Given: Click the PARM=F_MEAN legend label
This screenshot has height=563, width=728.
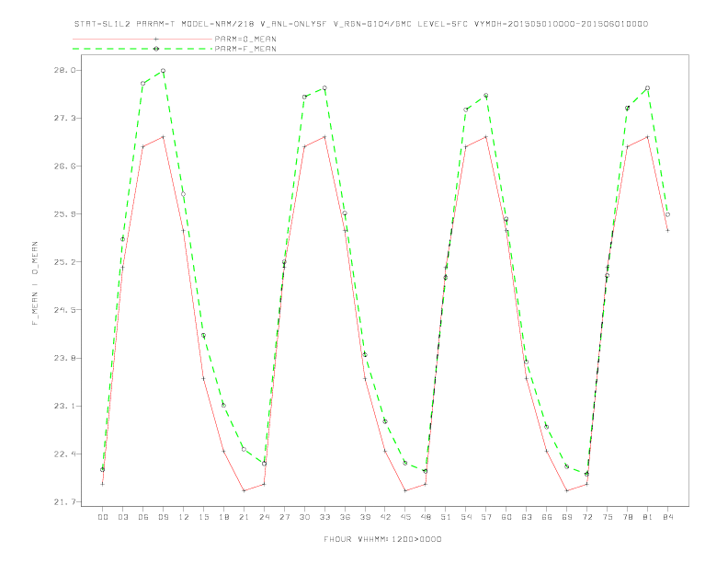Looking at the screenshot, I should [x=245, y=49].
